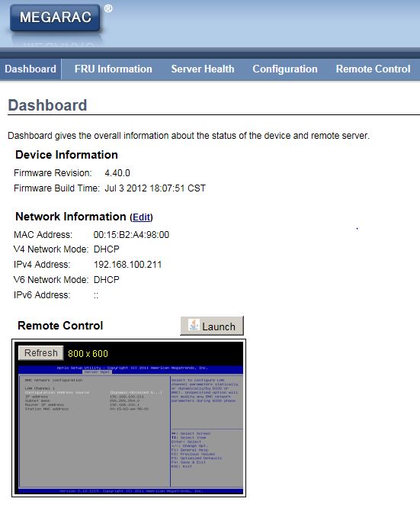Click the Network Information heading

[71, 217]
